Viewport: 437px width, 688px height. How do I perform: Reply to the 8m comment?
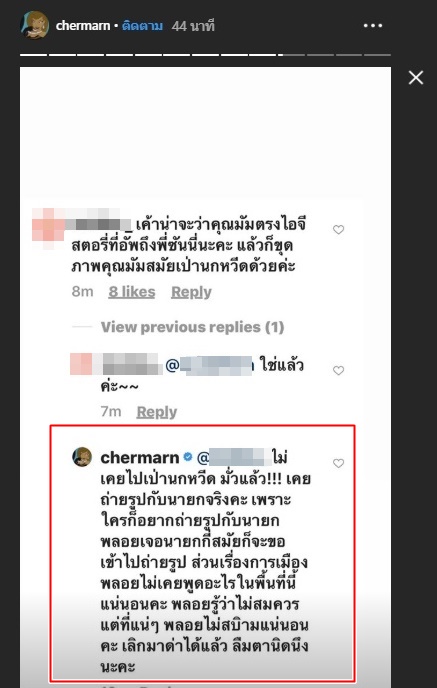191,292
